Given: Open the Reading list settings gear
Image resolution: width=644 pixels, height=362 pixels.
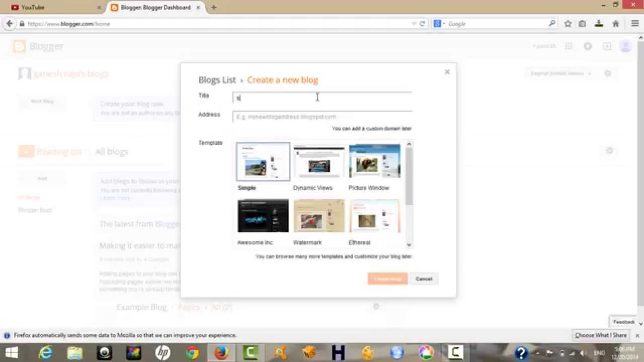Looking at the screenshot, I should (x=609, y=150).
